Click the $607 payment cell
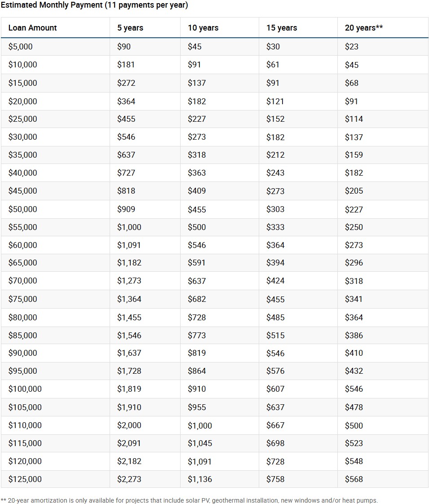Image resolution: width=429 pixels, height=504 pixels. pos(275,389)
